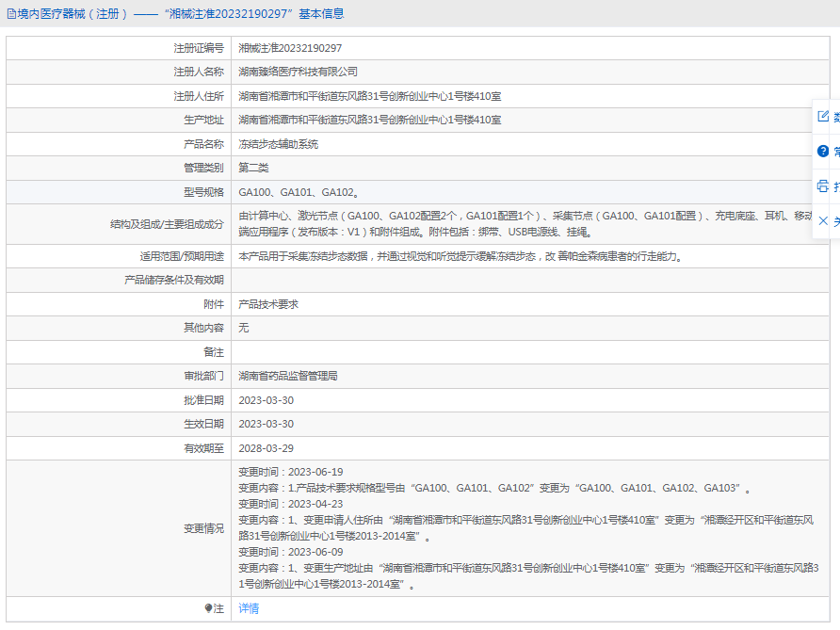Image resolution: width=840 pixels, height=630 pixels.
Task: Click the printer icon in the side panel
Action: click(x=823, y=186)
